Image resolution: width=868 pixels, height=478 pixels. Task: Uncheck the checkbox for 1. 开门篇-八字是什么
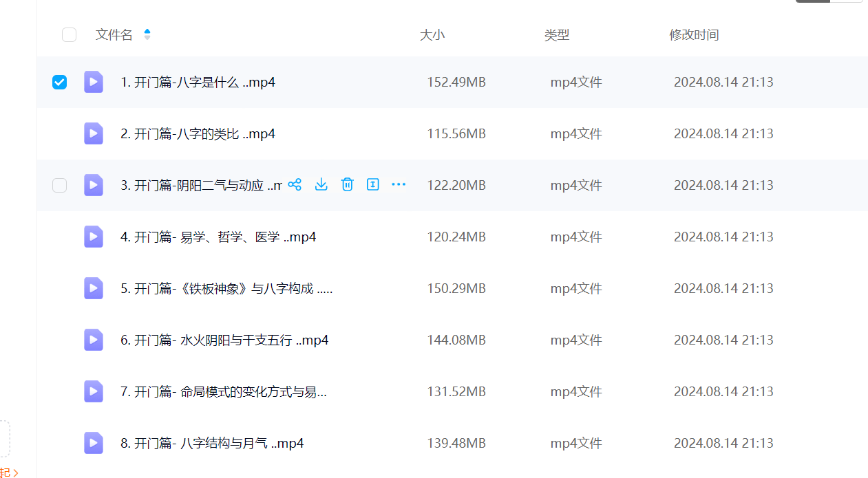[60, 83]
